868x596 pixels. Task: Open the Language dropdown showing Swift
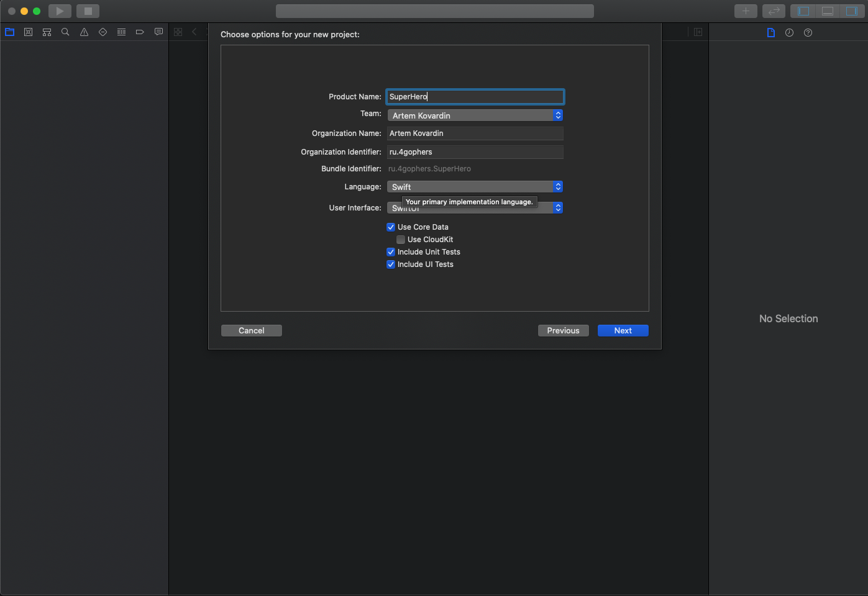pos(475,187)
